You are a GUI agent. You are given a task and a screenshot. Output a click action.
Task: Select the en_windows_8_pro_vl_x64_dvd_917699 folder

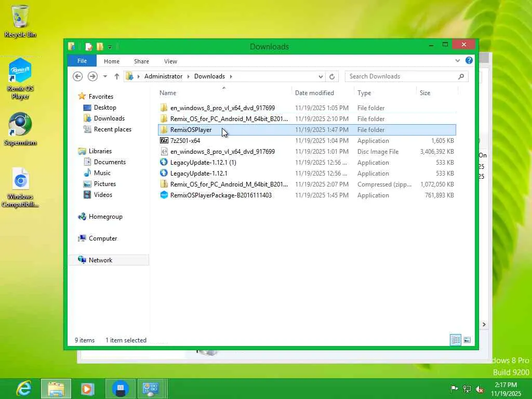[307, 108]
